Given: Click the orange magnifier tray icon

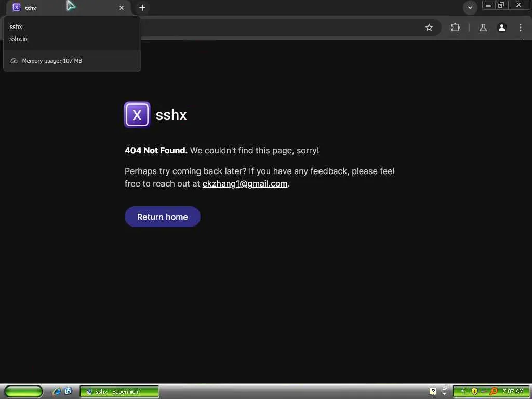Looking at the screenshot, I should [494, 391].
